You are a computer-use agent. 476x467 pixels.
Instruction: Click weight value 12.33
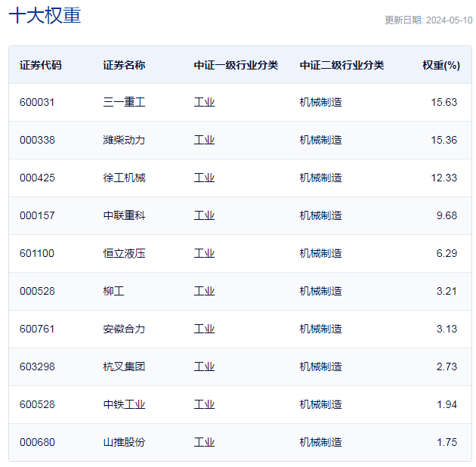pyautogui.click(x=444, y=178)
